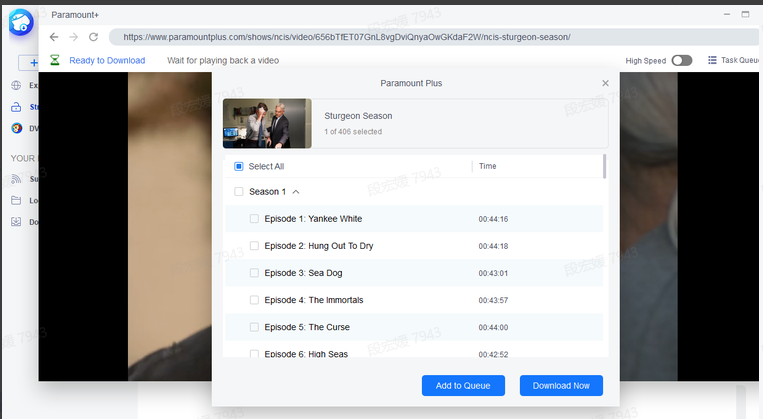The image size is (763, 419).
Task: Open the subscription feed icon in sidebar
Action: coord(16,179)
